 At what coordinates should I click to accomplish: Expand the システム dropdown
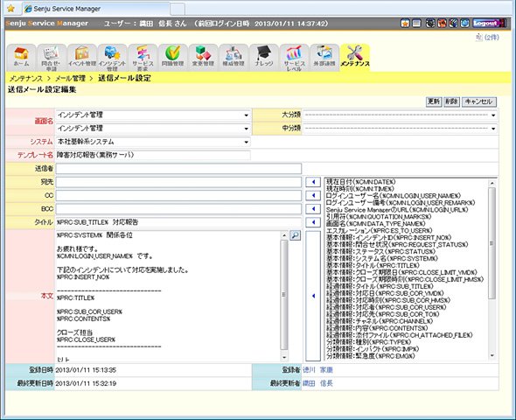pos(153,142)
